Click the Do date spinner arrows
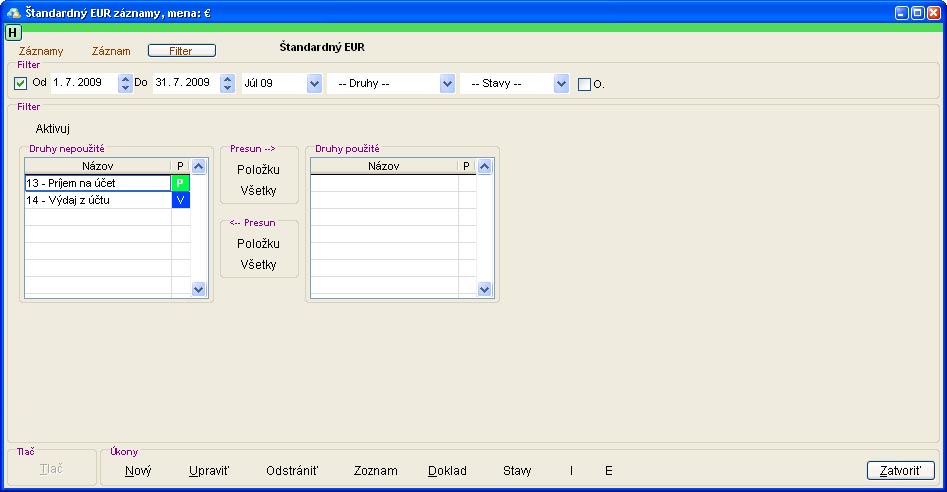Screen dimensions: 947x492 tap(227, 84)
